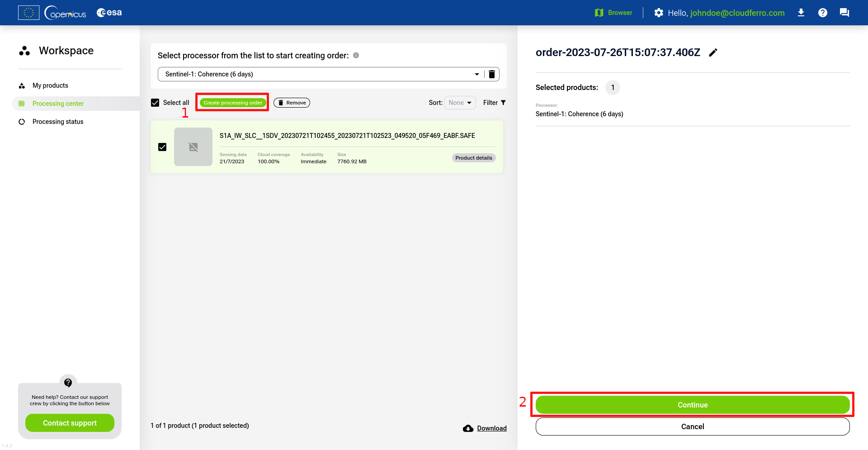This screenshot has height=450, width=868.
Task: Click the pencil icon to rename order
Action: pos(713,53)
